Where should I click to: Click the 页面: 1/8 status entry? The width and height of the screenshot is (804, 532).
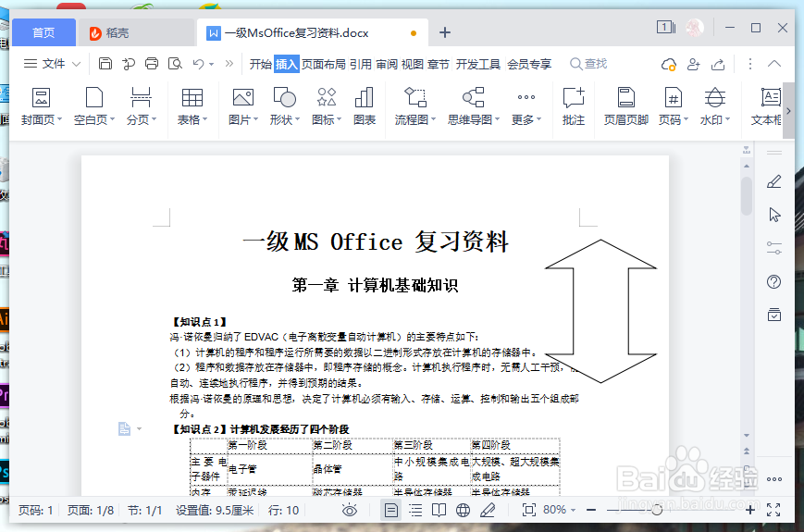[x=91, y=510]
